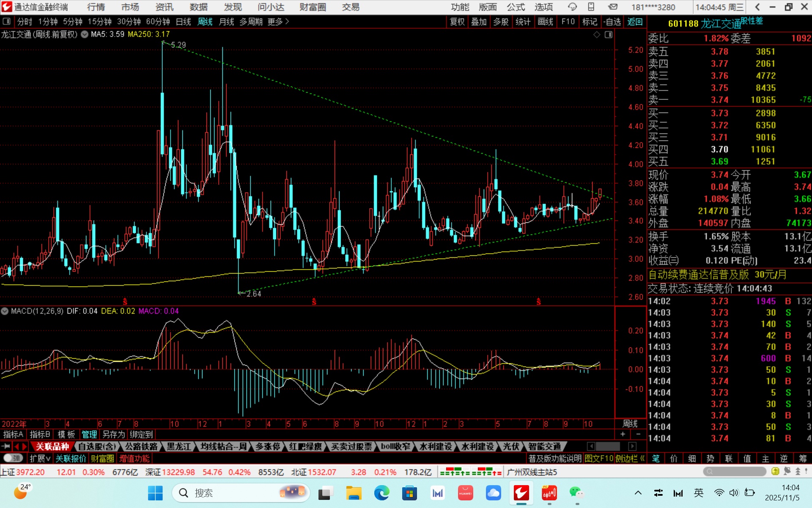Collapse the 侧边栏 sidebar
Screen dimensions: 812x508
click(x=630, y=458)
